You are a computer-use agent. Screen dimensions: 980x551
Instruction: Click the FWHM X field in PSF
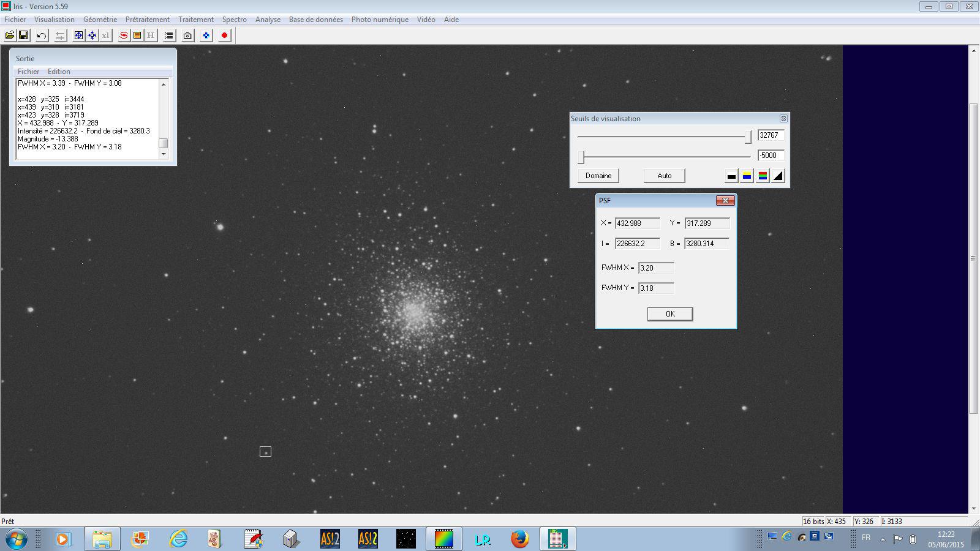click(x=656, y=268)
